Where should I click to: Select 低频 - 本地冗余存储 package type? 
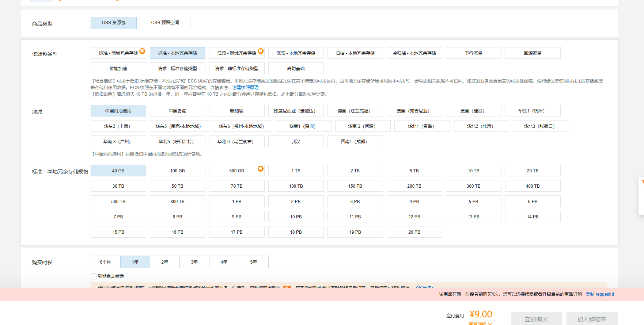click(296, 53)
